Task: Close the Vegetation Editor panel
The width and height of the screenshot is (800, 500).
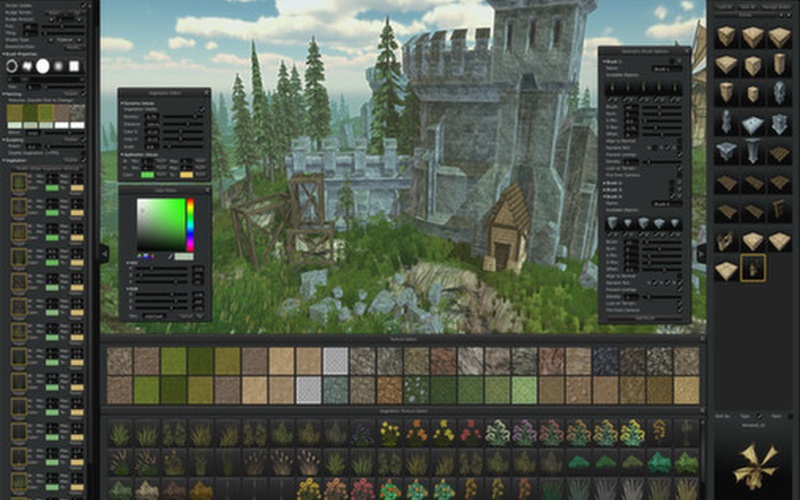Action: click(x=206, y=92)
